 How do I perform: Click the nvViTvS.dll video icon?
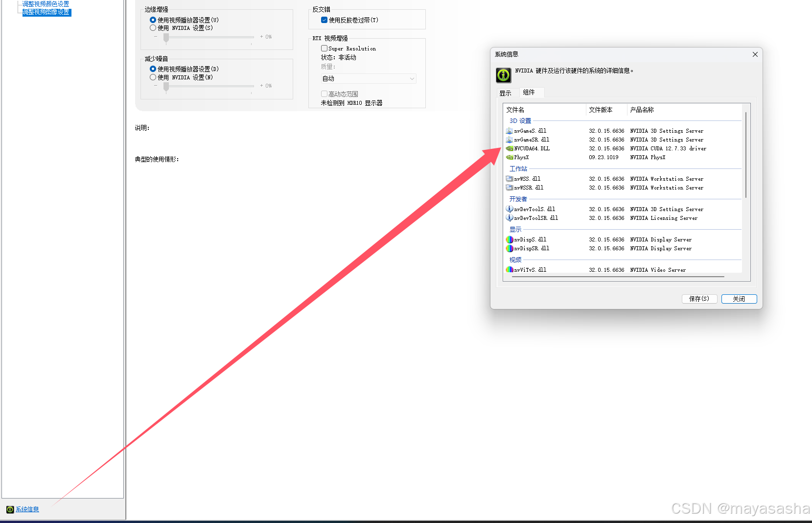(509, 270)
